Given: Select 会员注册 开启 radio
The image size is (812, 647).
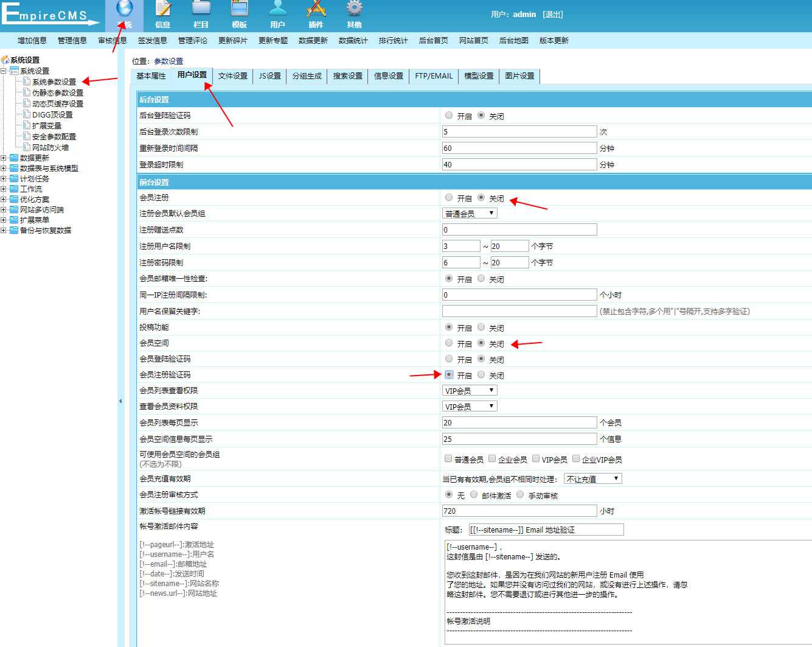Looking at the screenshot, I should 449,197.
